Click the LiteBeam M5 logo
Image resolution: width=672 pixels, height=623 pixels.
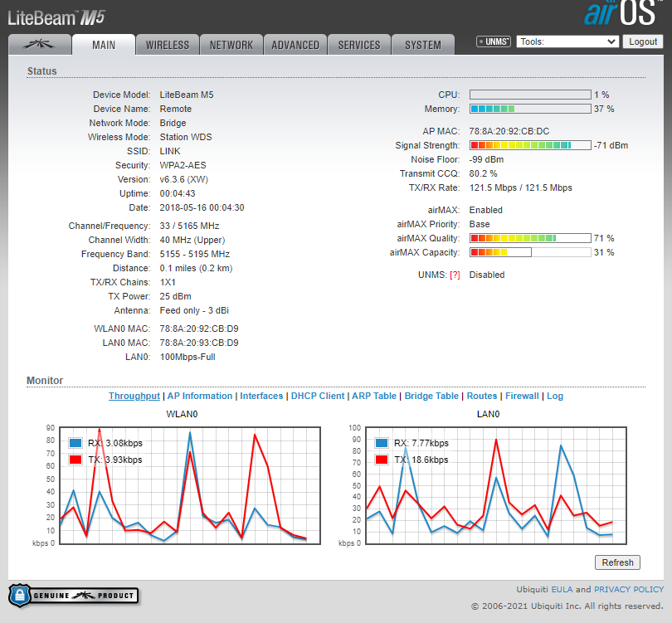(56, 17)
